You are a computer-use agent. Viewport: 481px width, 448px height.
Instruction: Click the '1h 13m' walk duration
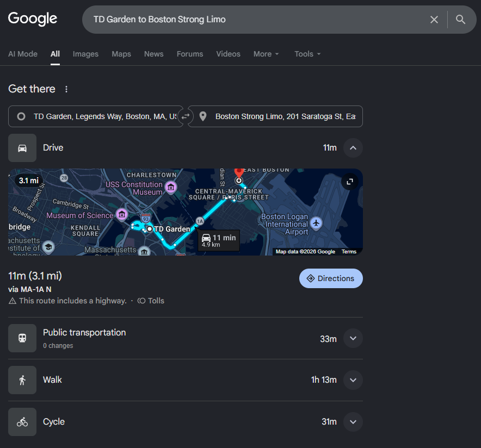(324, 380)
